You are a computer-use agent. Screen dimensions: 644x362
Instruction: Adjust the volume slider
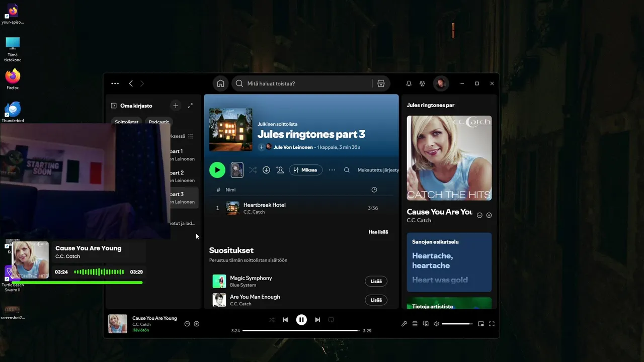tap(457, 324)
